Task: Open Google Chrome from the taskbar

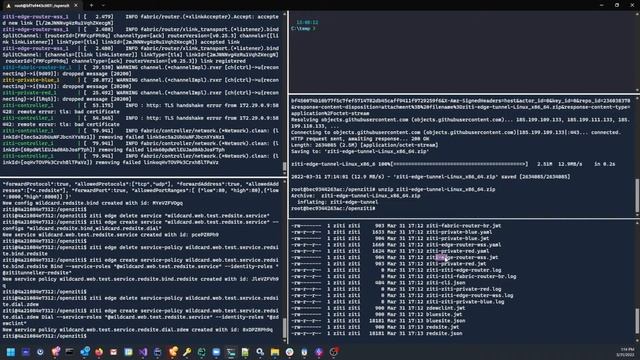Action: tap(289, 352)
